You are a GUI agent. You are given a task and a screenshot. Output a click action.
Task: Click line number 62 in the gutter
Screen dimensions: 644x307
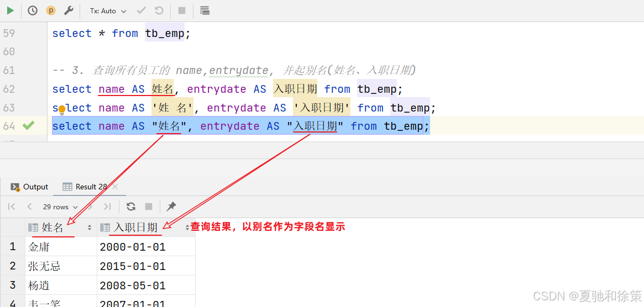9,89
